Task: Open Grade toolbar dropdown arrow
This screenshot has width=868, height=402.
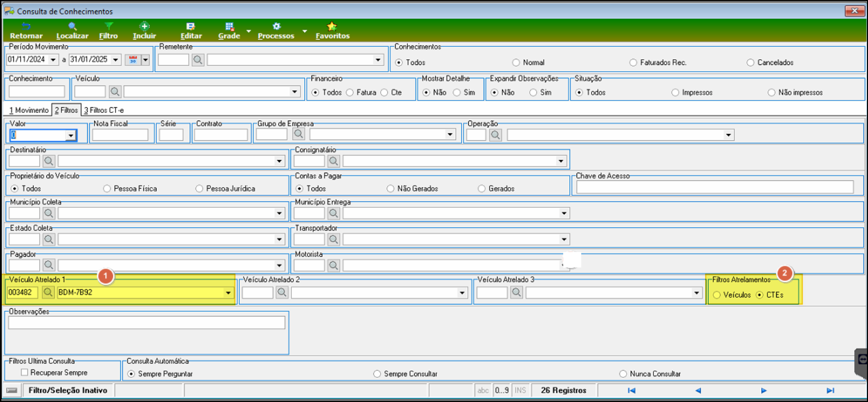Action: click(x=249, y=31)
